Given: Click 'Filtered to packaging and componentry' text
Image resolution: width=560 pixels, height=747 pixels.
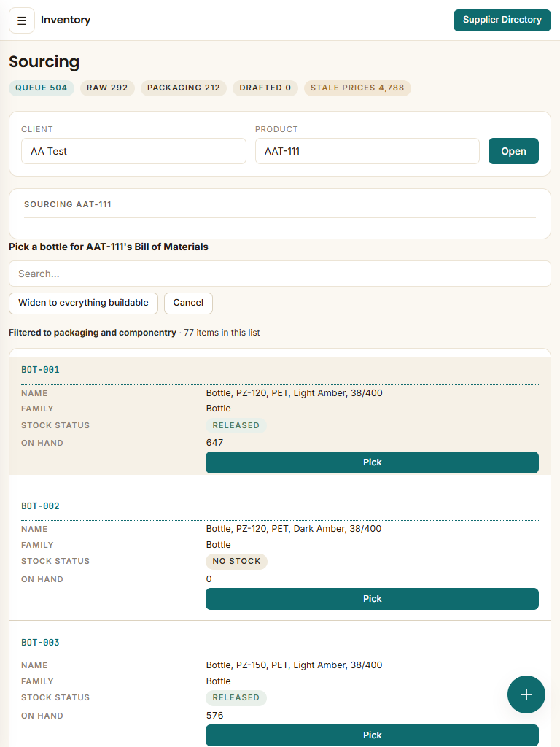Looking at the screenshot, I should click(93, 333).
